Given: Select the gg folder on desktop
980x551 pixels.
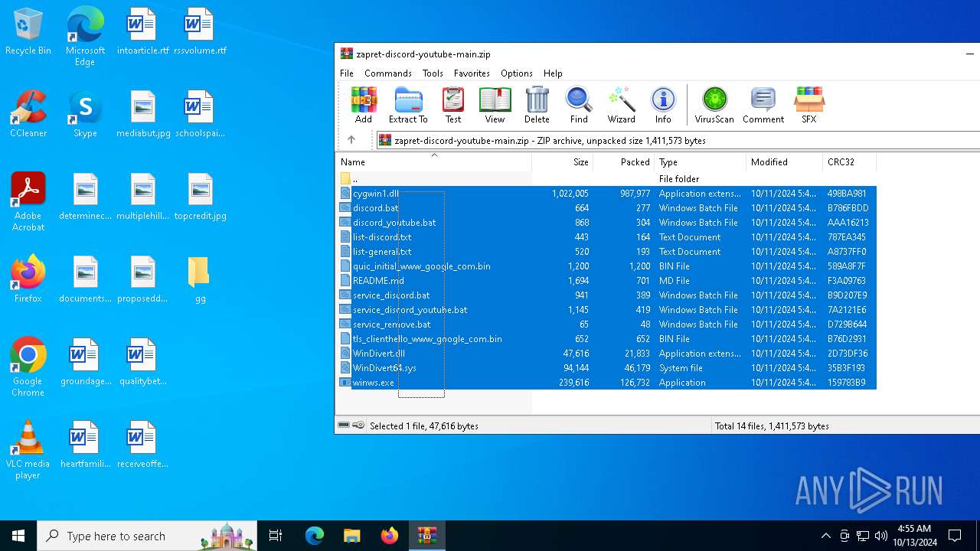Looking at the screenshot, I should pyautogui.click(x=200, y=279).
